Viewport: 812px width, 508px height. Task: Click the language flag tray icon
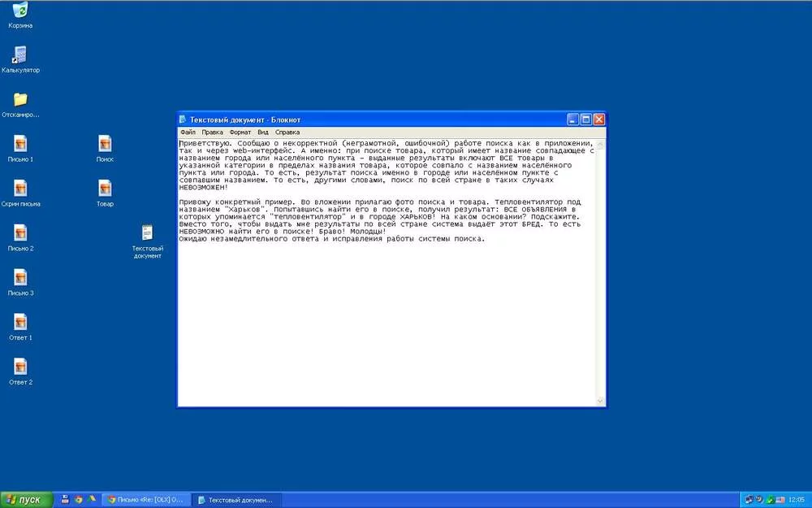click(780, 500)
